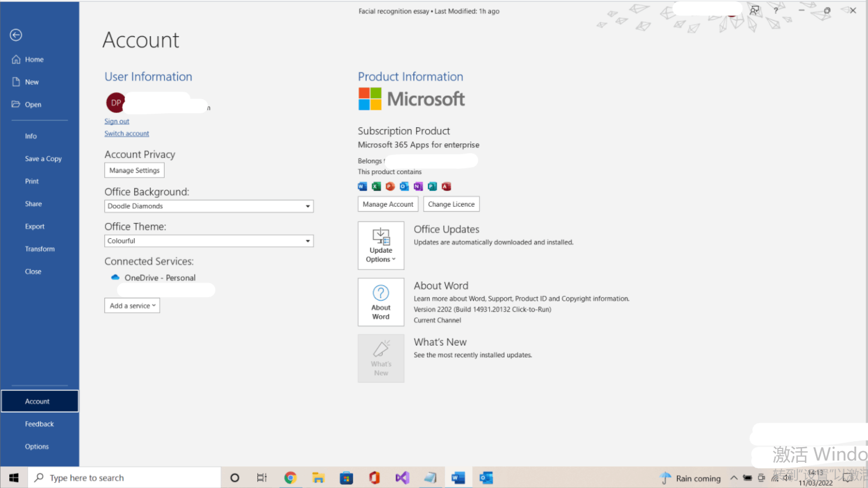
Task: Click the Switch account link
Action: click(x=127, y=134)
